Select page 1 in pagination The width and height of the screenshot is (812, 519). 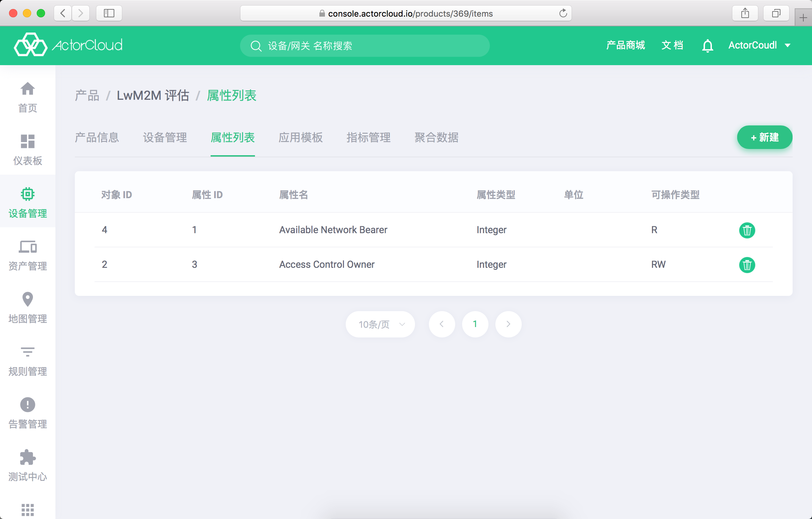click(x=475, y=324)
